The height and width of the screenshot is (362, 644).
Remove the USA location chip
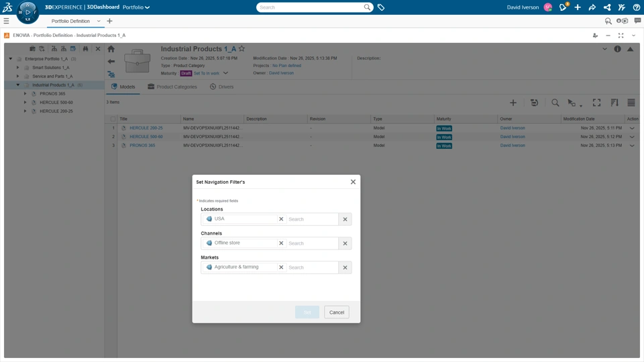(281, 219)
